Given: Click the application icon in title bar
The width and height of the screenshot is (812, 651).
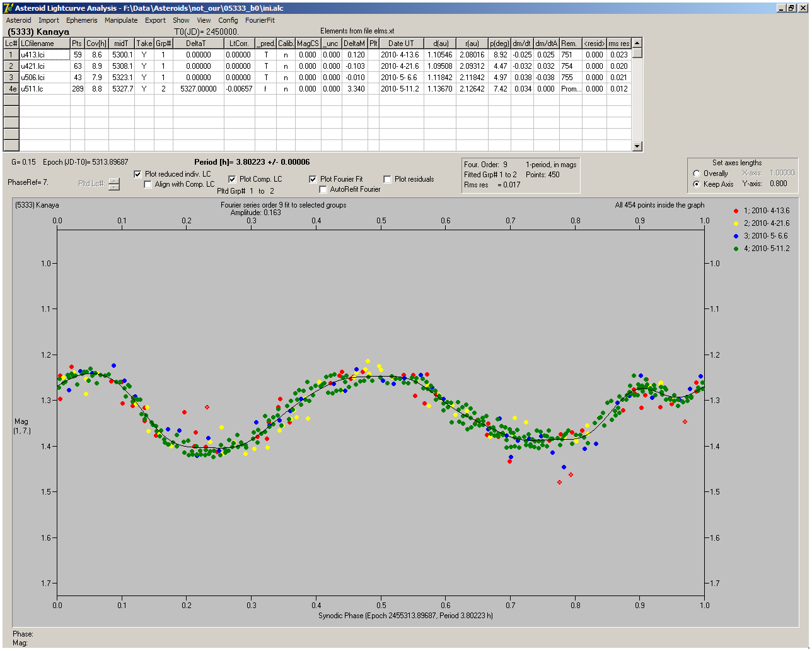Looking at the screenshot, I should (8, 8).
